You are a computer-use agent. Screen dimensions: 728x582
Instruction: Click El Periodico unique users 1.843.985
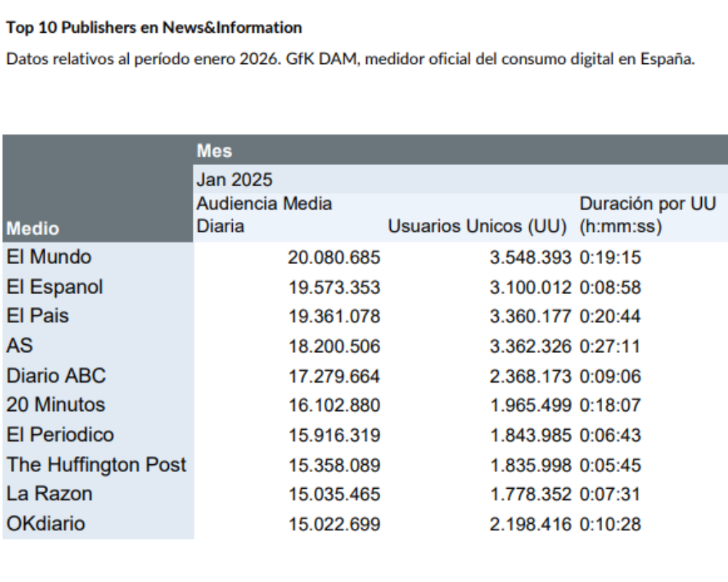click(x=531, y=435)
